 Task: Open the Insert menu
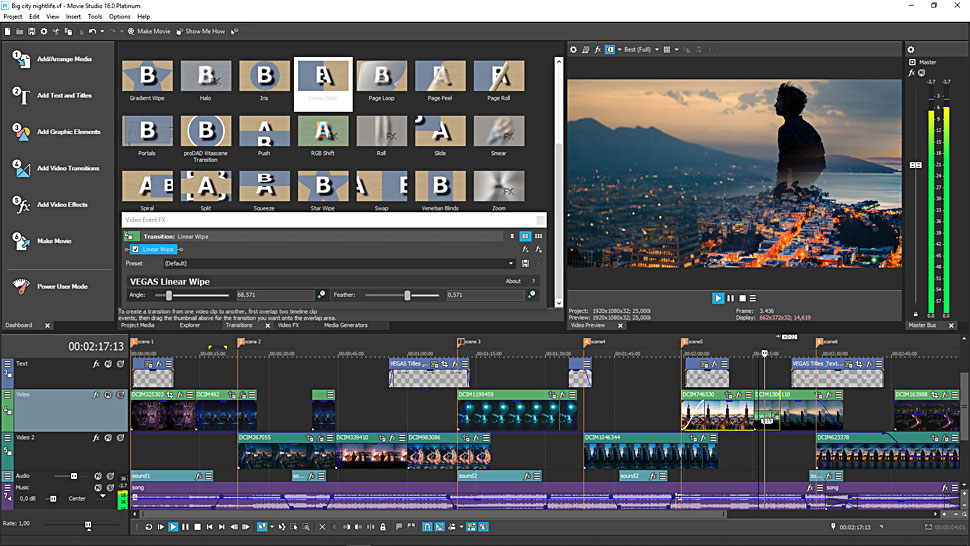[x=74, y=17]
